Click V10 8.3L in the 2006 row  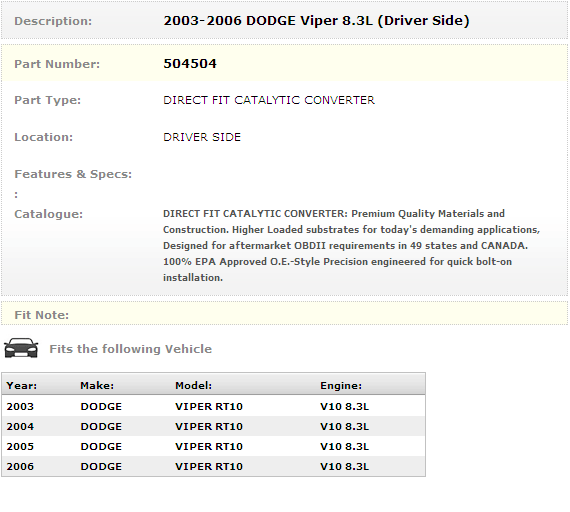pyautogui.click(x=345, y=467)
